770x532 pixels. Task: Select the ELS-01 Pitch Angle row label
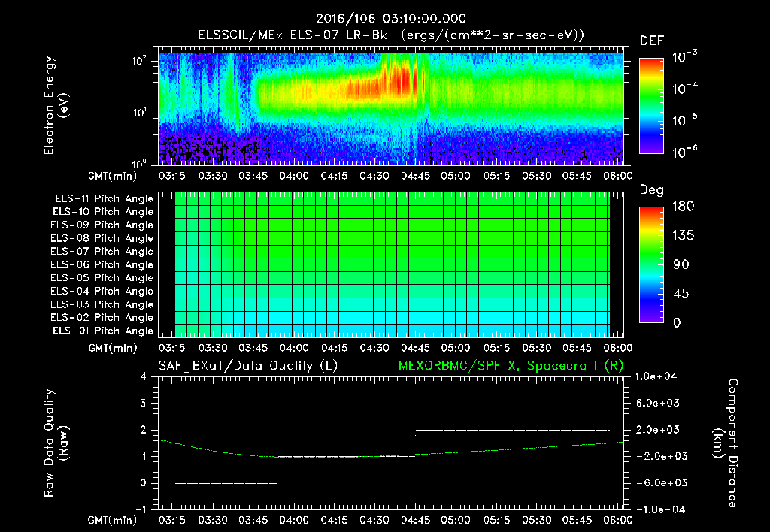pos(103,331)
